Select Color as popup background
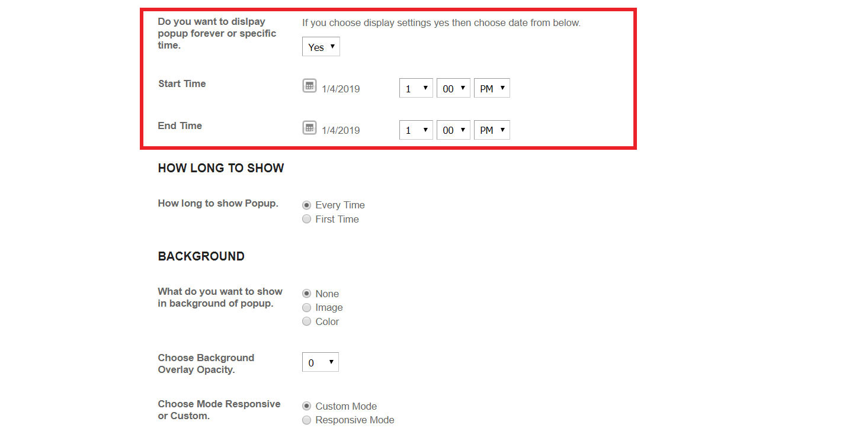 click(x=306, y=321)
